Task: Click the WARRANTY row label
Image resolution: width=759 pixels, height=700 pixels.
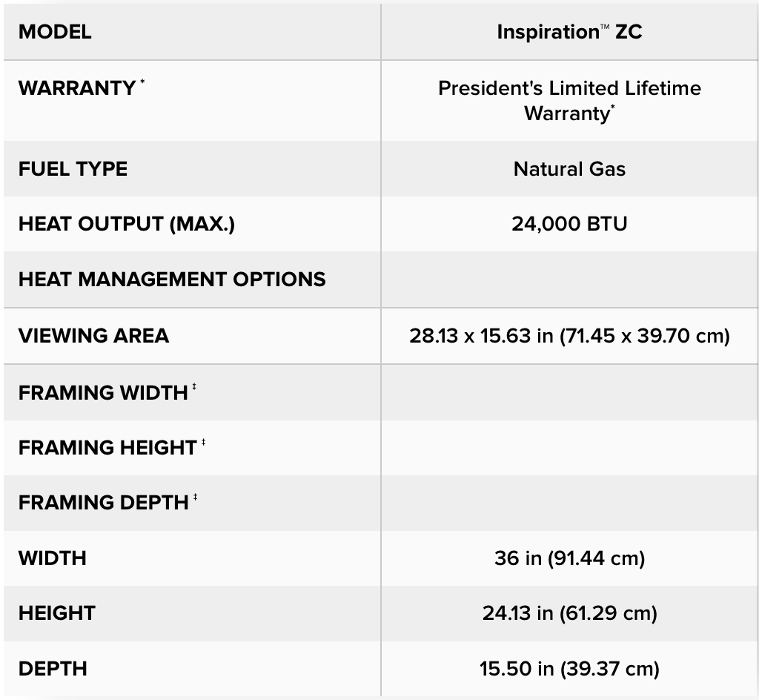Action: coord(76,87)
